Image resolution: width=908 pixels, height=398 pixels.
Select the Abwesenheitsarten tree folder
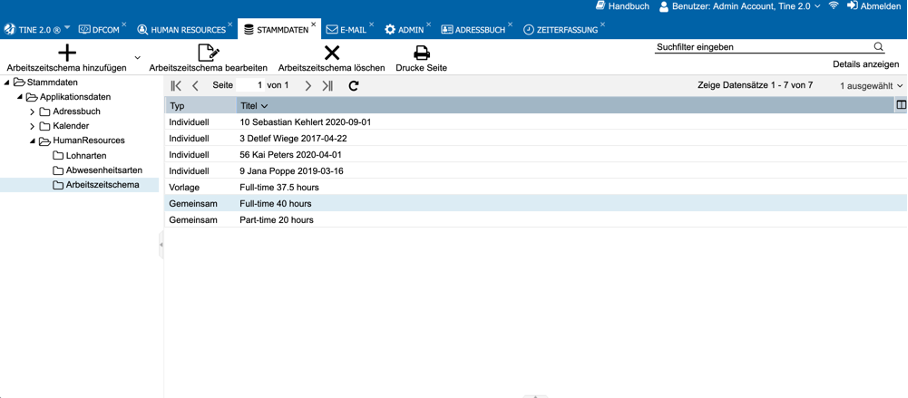[97, 170]
